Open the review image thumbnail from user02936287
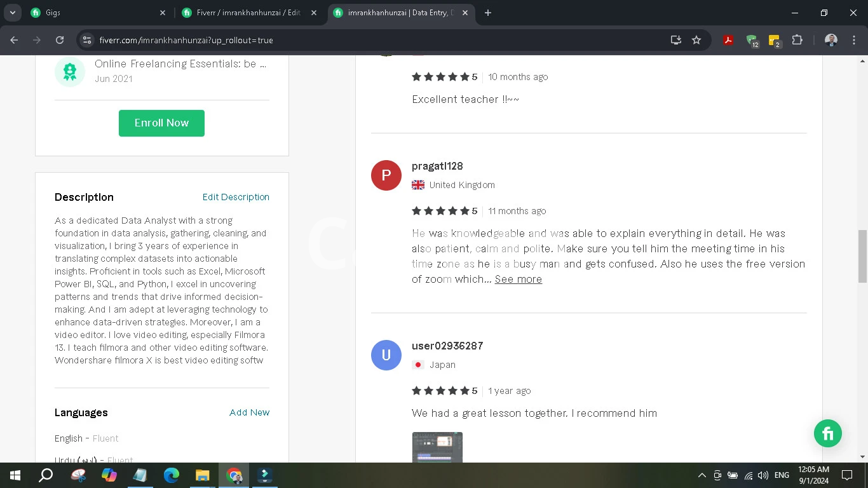The width and height of the screenshot is (868, 488). click(x=437, y=447)
